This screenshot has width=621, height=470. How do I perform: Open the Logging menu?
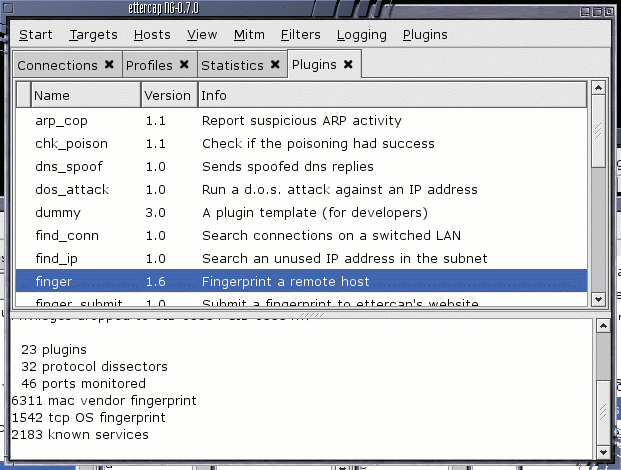(x=362, y=35)
